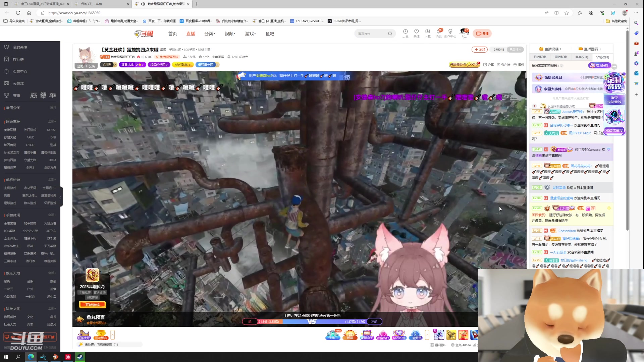The image size is (644, 362).
Task: Open the 潮玩盒子 gift box icon
Action: [x=366, y=335]
